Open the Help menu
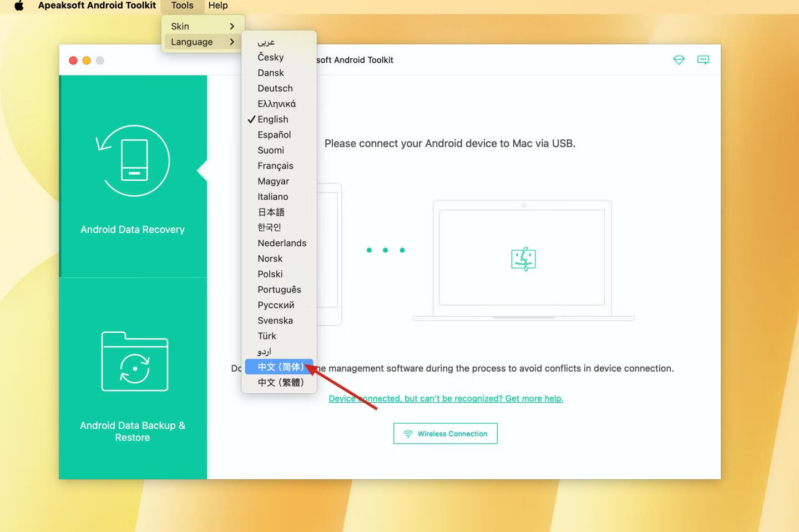799x532 pixels. pyautogui.click(x=218, y=6)
